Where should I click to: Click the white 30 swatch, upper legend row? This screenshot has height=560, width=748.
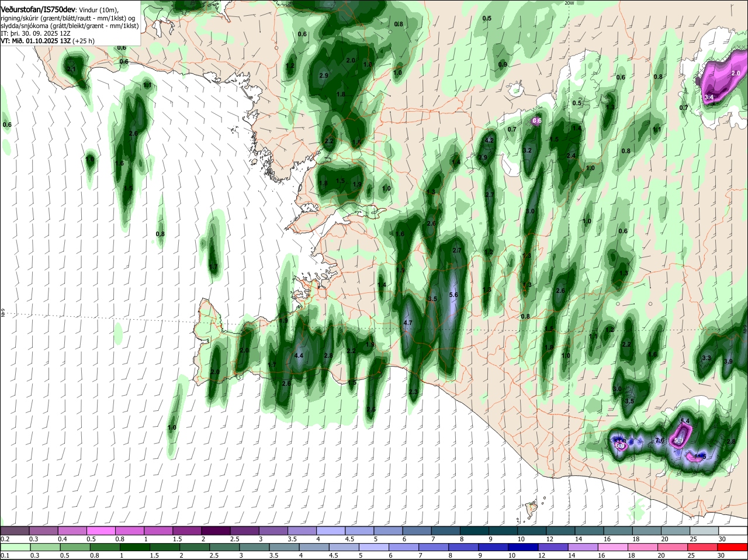[733, 531]
